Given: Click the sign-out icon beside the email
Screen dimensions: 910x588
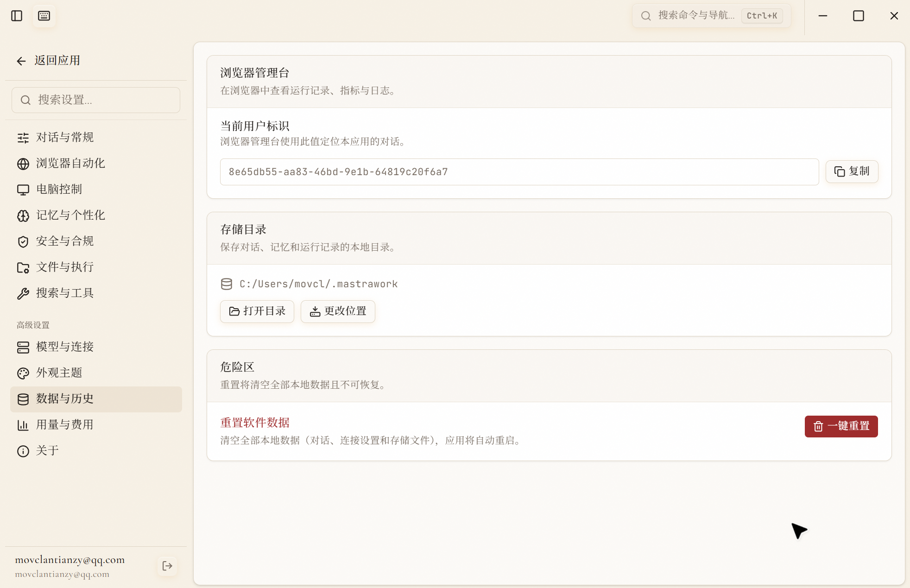Looking at the screenshot, I should pos(167,566).
